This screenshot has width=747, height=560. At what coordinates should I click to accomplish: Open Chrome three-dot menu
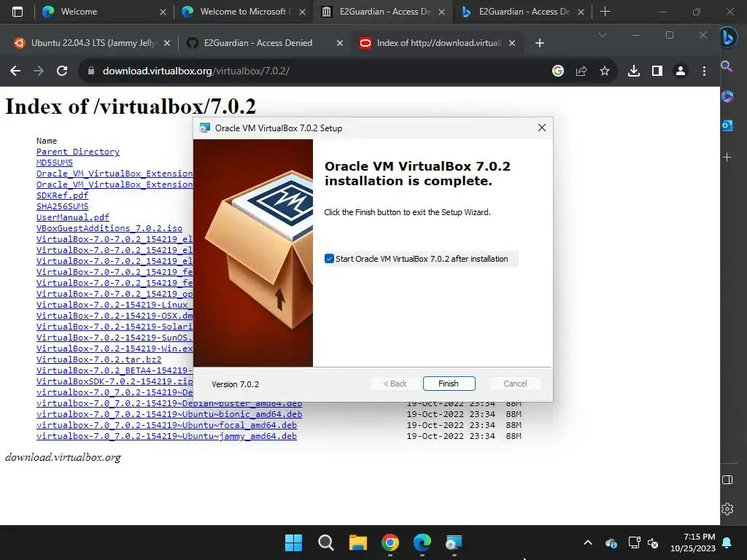point(704,71)
